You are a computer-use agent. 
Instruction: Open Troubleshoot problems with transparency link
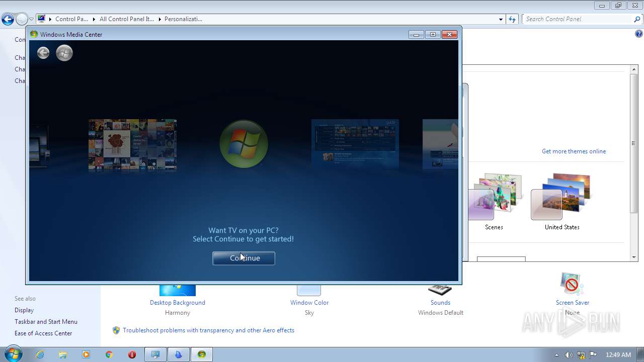pyautogui.click(x=208, y=330)
